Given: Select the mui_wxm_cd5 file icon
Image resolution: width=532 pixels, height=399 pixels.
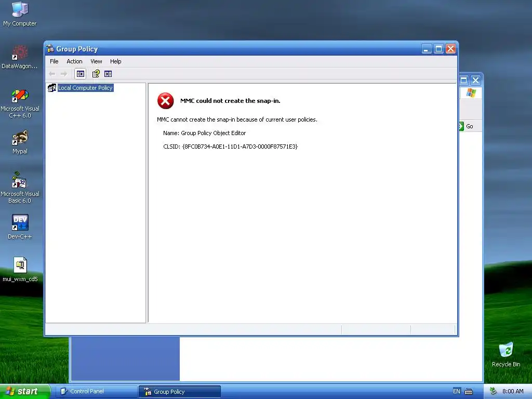Looking at the screenshot, I should (20, 270).
